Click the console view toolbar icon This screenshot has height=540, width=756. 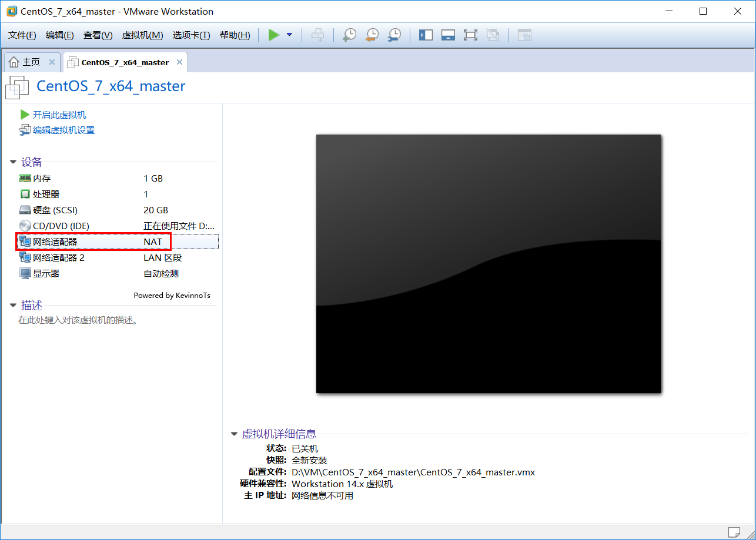click(x=524, y=35)
